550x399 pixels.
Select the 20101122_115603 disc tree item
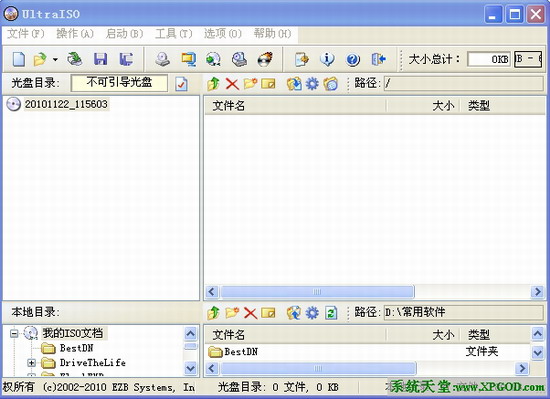tap(66, 104)
